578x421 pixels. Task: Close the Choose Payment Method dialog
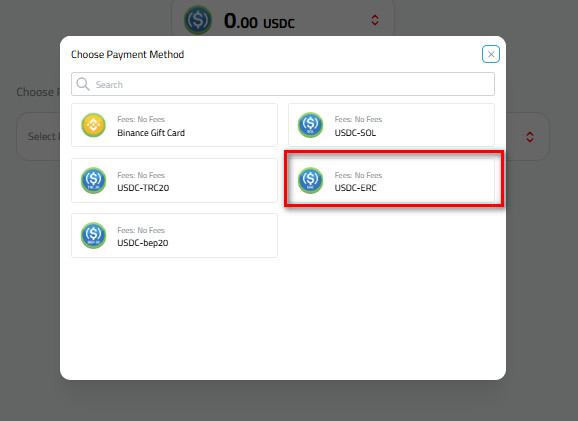pyautogui.click(x=491, y=54)
